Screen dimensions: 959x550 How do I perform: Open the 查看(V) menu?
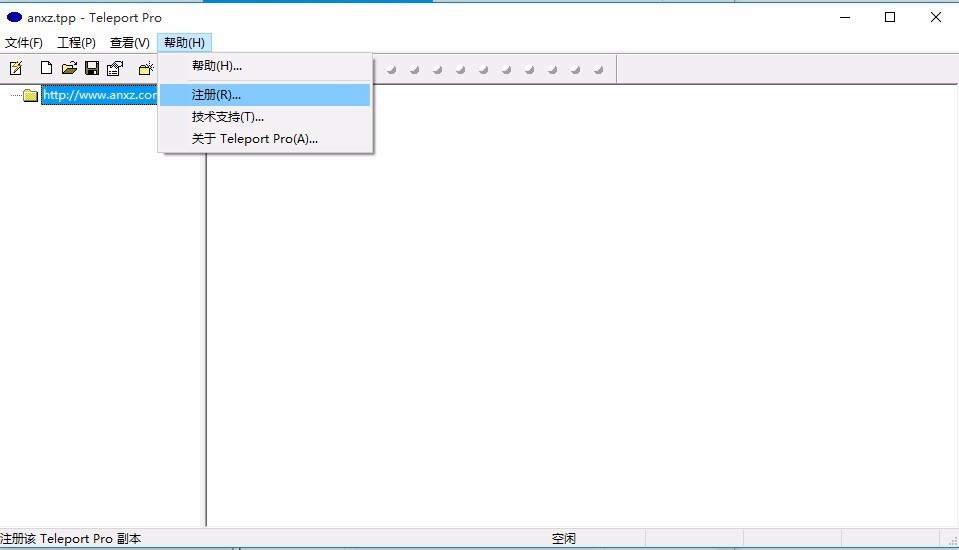[130, 42]
